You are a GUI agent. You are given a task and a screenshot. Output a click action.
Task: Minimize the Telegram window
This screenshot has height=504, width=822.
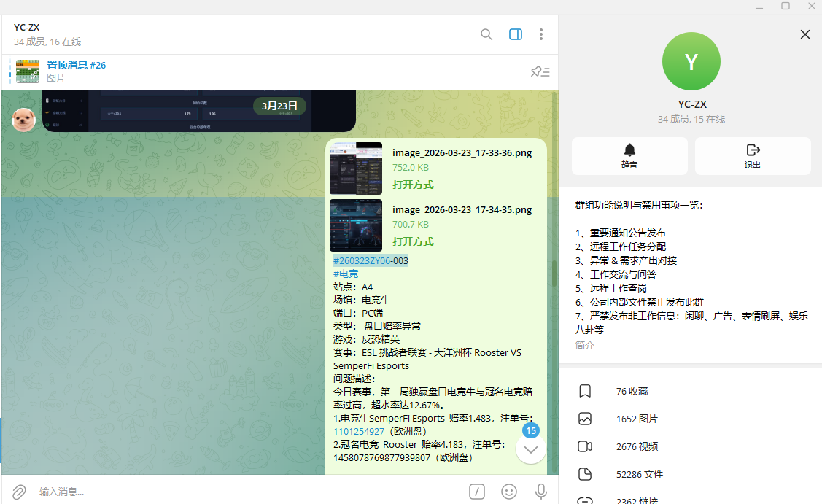(x=759, y=7)
